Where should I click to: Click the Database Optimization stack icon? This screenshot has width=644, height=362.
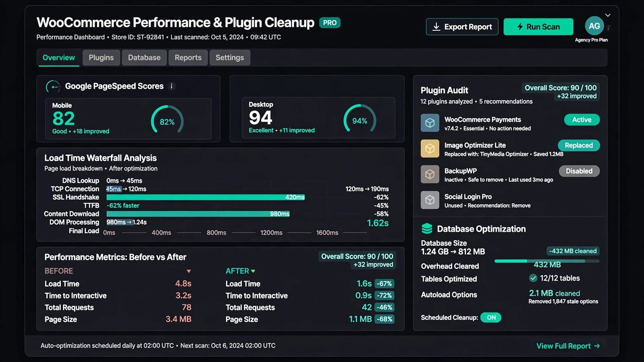pyautogui.click(x=427, y=228)
